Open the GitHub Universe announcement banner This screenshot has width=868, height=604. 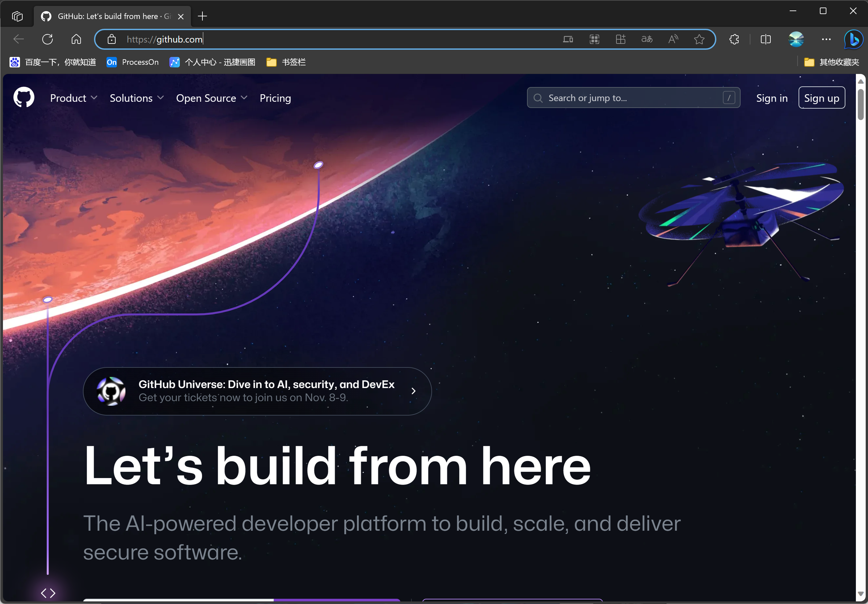point(257,391)
